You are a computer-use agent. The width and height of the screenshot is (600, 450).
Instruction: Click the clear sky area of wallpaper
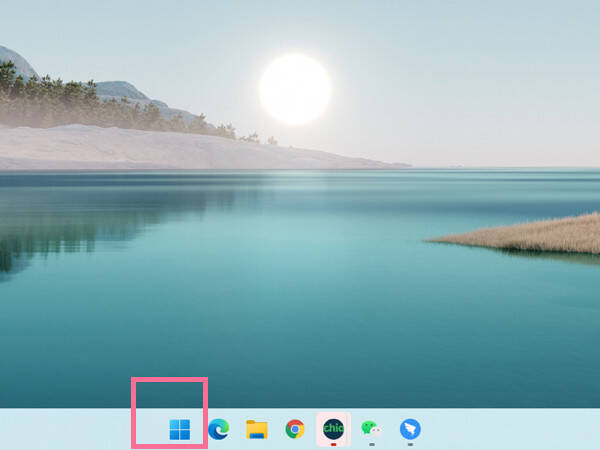[459, 77]
